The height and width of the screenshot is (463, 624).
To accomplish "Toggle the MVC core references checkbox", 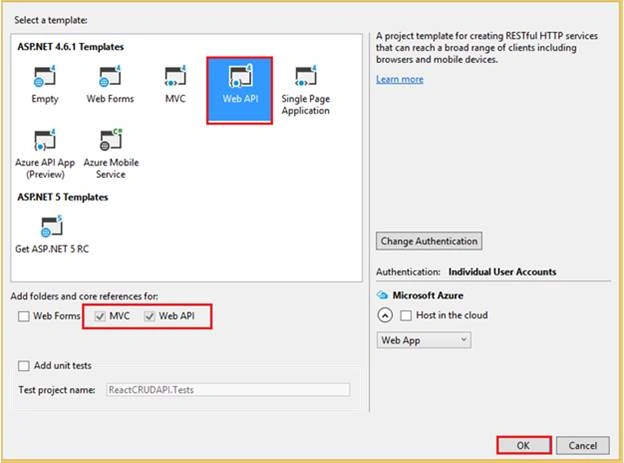I will pyautogui.click(x=100, y=316).
